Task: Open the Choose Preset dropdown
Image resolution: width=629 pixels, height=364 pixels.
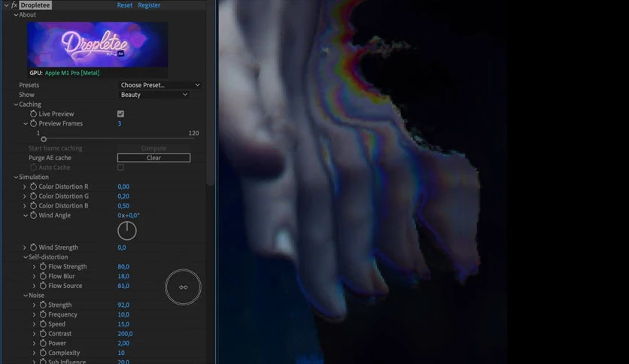Action: click(160, 85)
